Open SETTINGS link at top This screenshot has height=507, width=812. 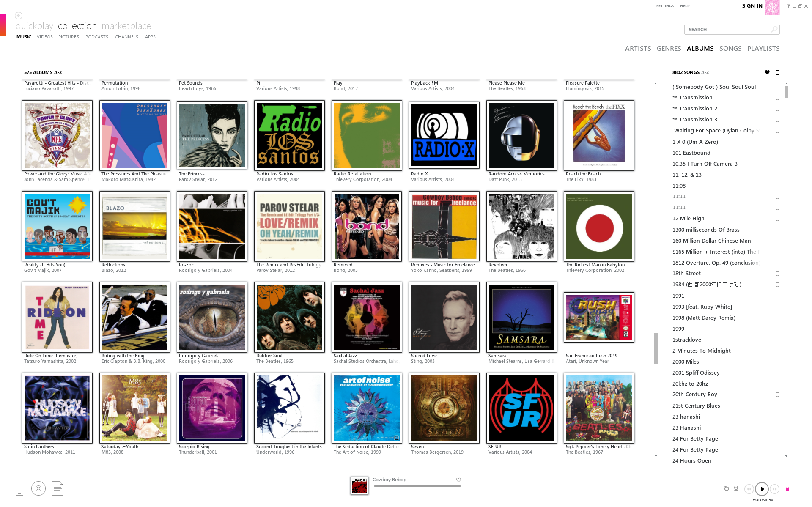[665, 6]
